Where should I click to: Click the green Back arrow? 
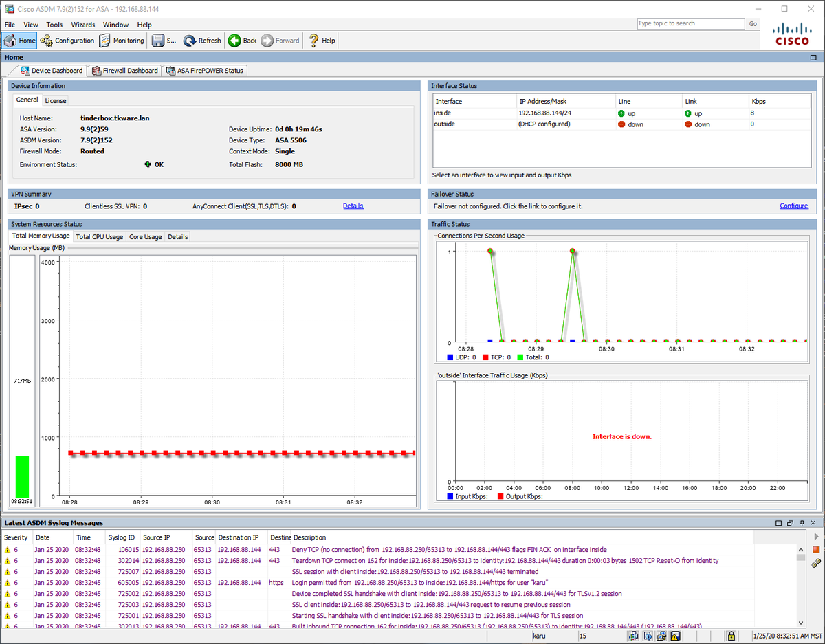click(234, 41)
